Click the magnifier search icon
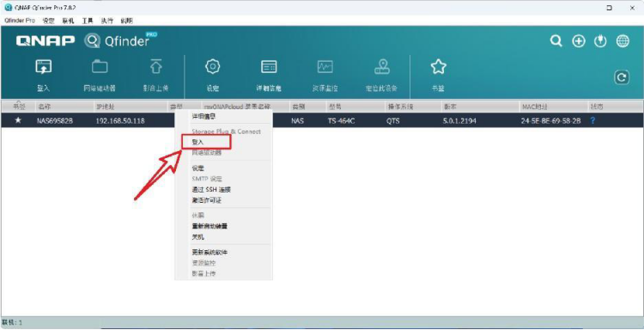This screenshot has height=330, width=644. click(556, 41)
